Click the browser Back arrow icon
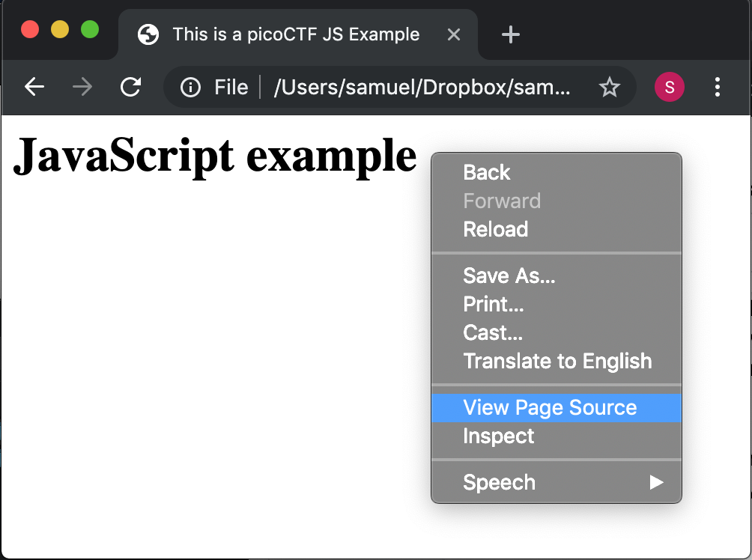This screenshot has height=560, width=752. point(34,88)
